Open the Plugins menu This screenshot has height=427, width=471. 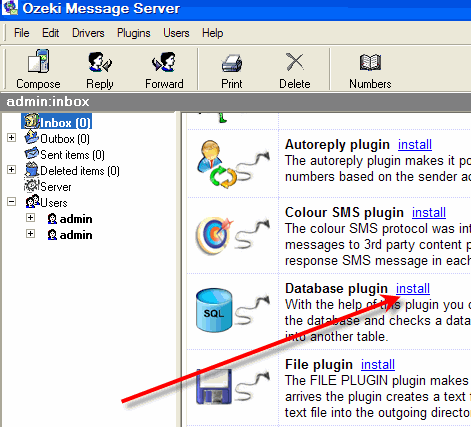pyautogui.click(x=134, y=33)
